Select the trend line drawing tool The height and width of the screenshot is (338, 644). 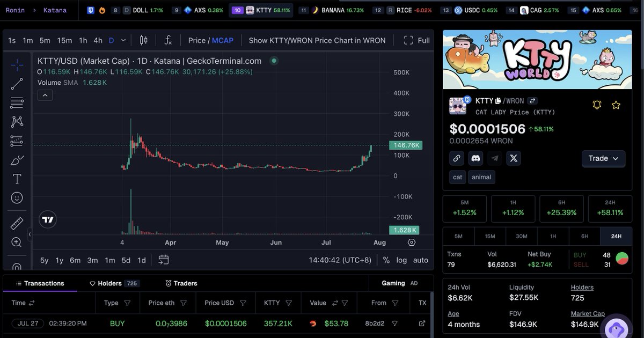click(x=17, y=84)
